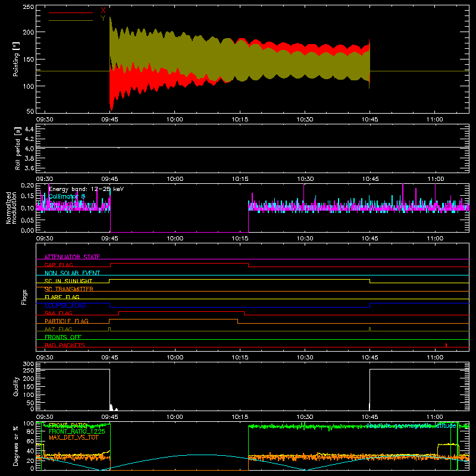This screenshot has width=476, height=476.
Task: Select the FLARE_FLAG label
Action: pos(62,297)
